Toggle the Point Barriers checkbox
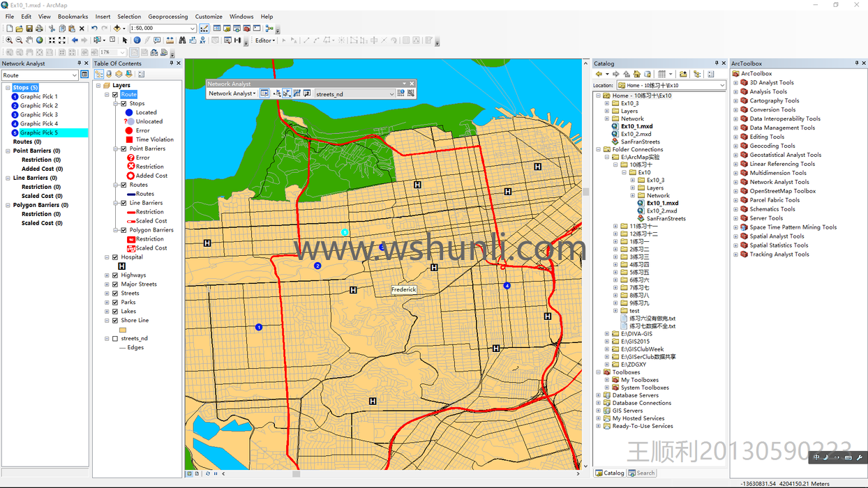The image size is (868, 488). pos(124,149)
